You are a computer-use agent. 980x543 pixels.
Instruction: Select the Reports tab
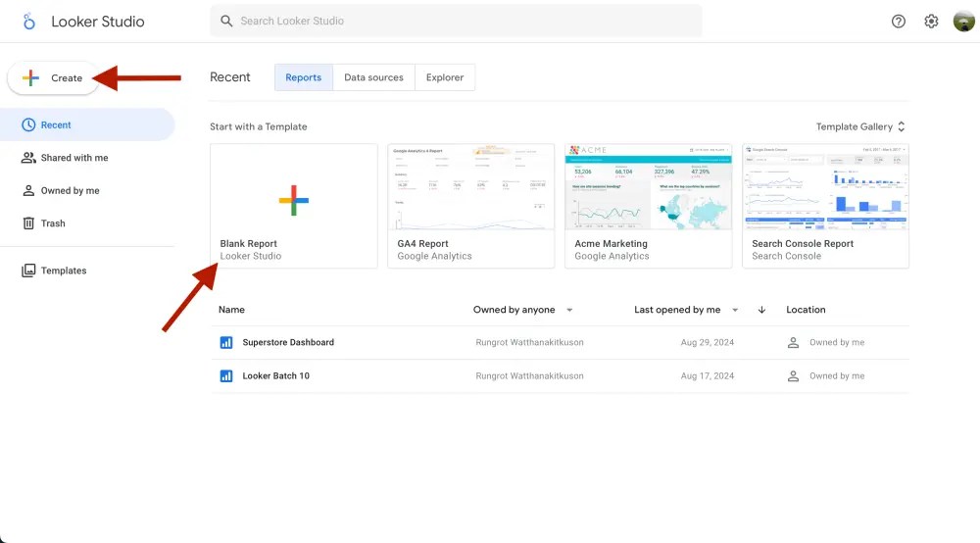[x=303, y=77]
